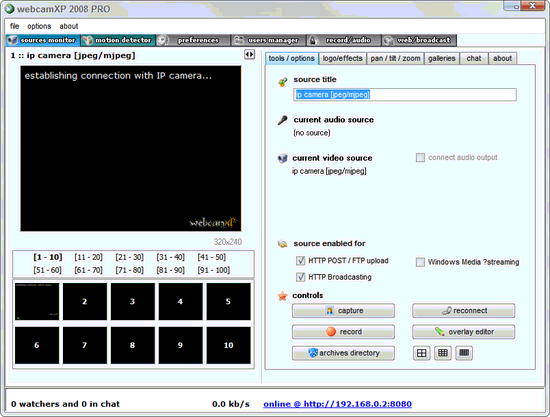Click the 0.0 kb/s bandwidth status

click(231, 404)
